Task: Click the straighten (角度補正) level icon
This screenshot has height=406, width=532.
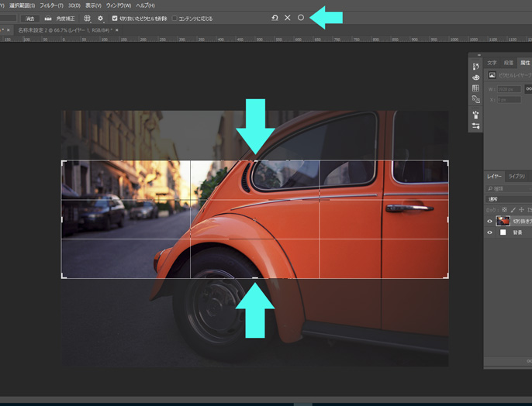Action: pos(48,19)
